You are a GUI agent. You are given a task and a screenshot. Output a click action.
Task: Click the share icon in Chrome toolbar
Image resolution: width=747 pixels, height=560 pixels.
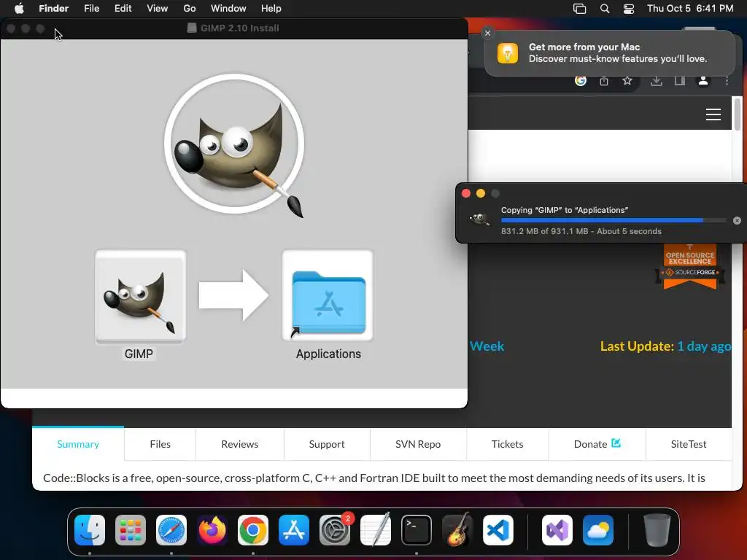[604, 80]
